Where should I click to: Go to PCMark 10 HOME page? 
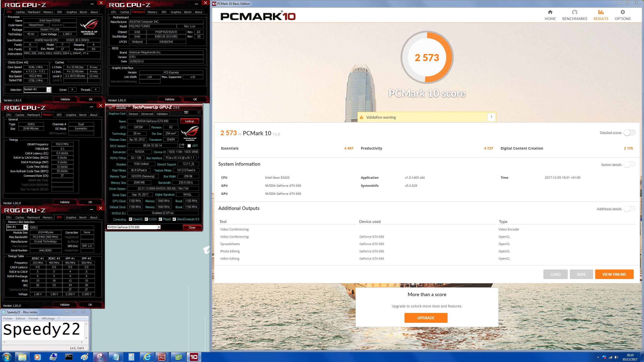coord(550,15)
